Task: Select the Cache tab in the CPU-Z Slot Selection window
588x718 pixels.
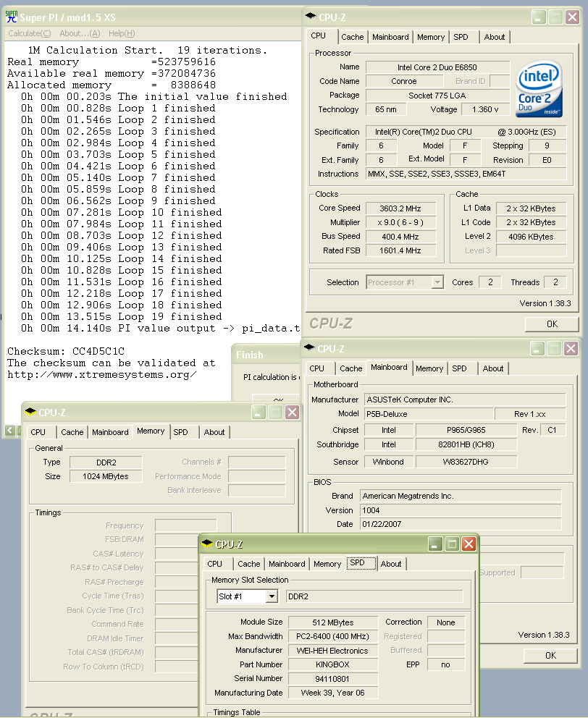Action: click(249, 564)
